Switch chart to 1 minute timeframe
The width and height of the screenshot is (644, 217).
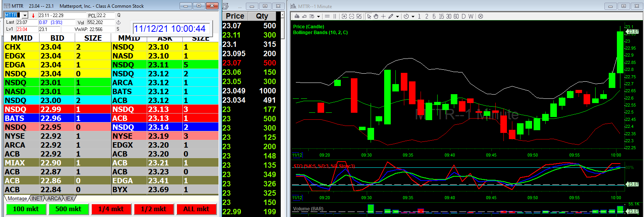419,16
